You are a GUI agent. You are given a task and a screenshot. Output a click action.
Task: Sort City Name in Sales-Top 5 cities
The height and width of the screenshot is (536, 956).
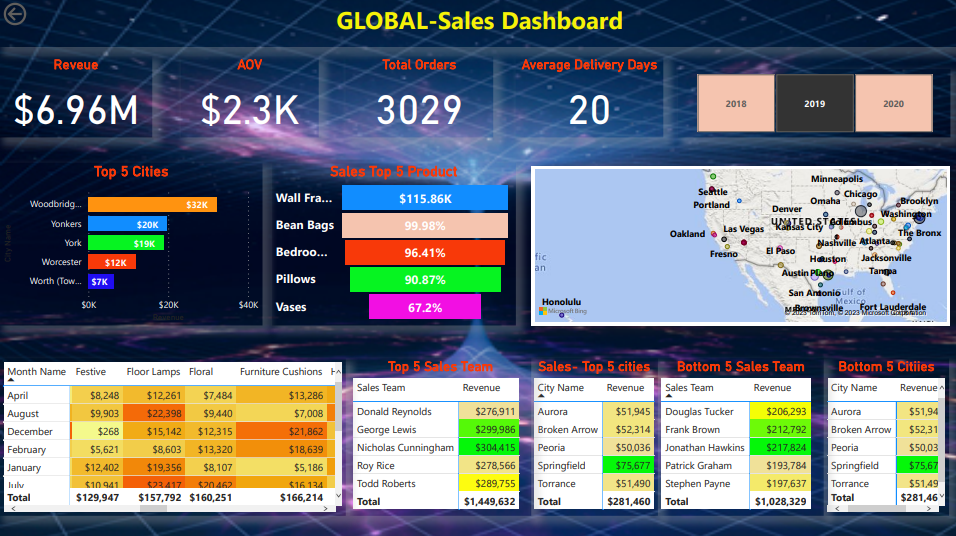560,388
